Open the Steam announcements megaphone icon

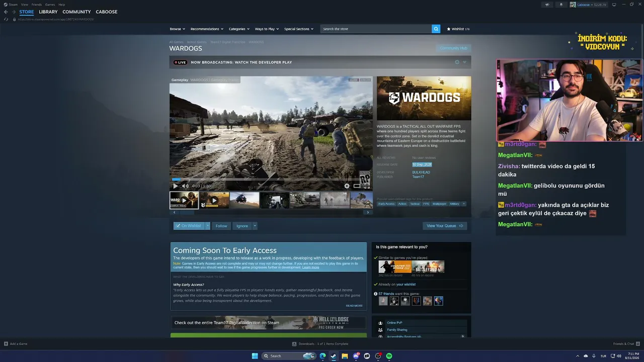coord(547,5)
